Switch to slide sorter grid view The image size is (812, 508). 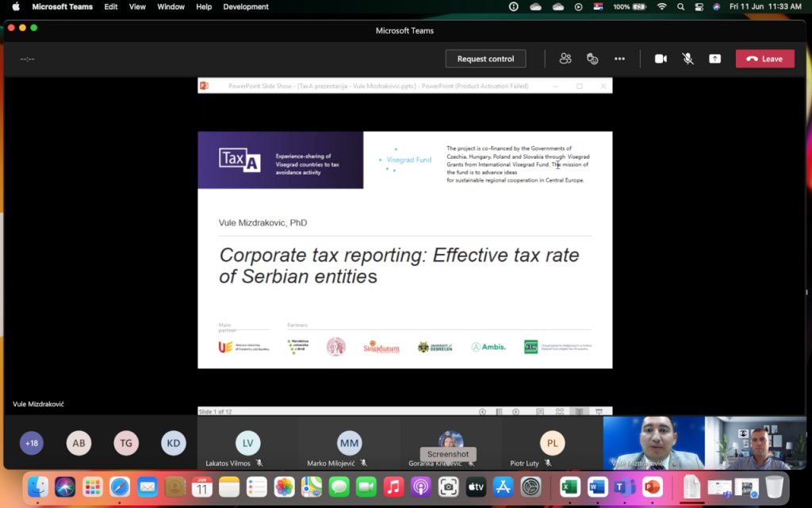[560, 412]
